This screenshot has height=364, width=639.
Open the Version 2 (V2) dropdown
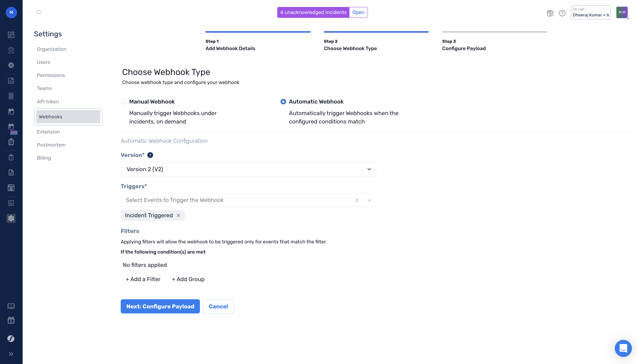tap(248, 169)
